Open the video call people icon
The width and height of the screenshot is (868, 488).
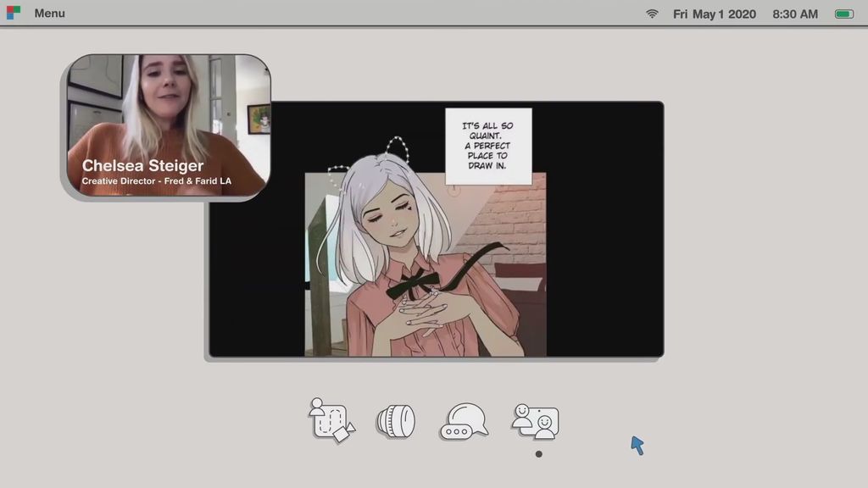click(535, 422)
